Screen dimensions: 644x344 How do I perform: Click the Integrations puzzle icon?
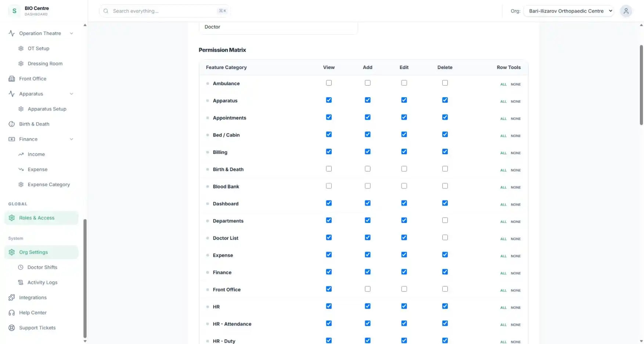(x=12, y=297)
